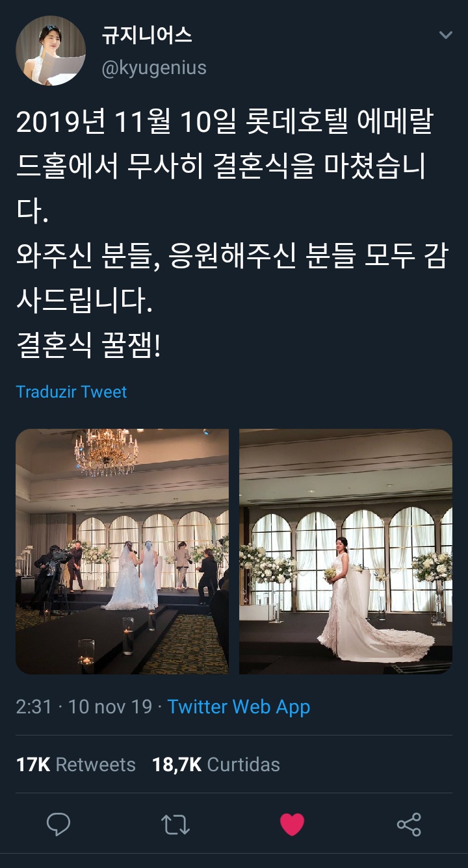Expand the tweet options chevron
This screenshot has height=868, width=468.
click(446, 35)
